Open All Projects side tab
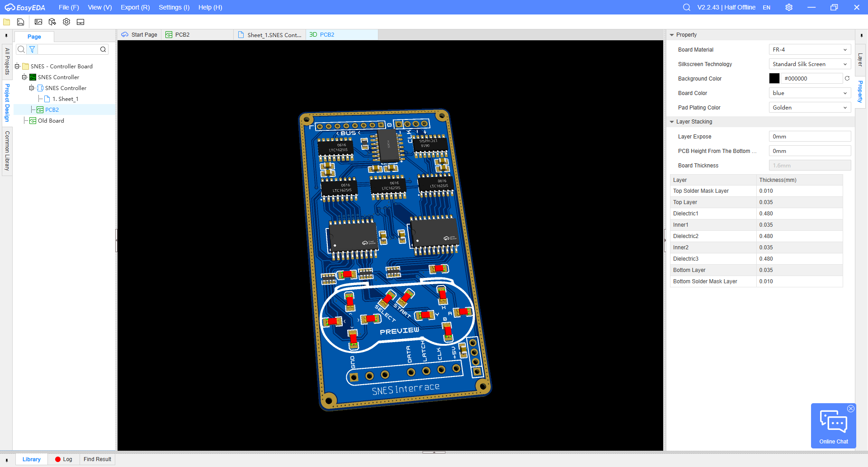 [x=7, y=61]
